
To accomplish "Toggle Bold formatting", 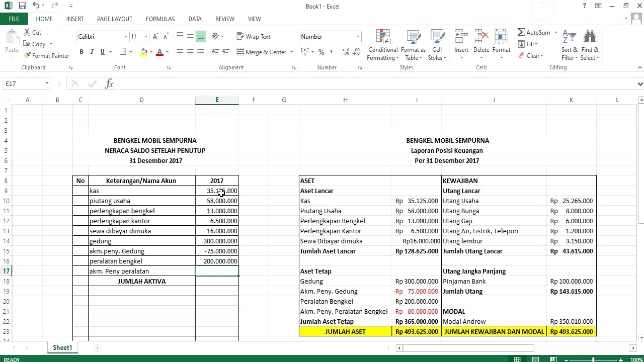I will [x=82, y=52].
